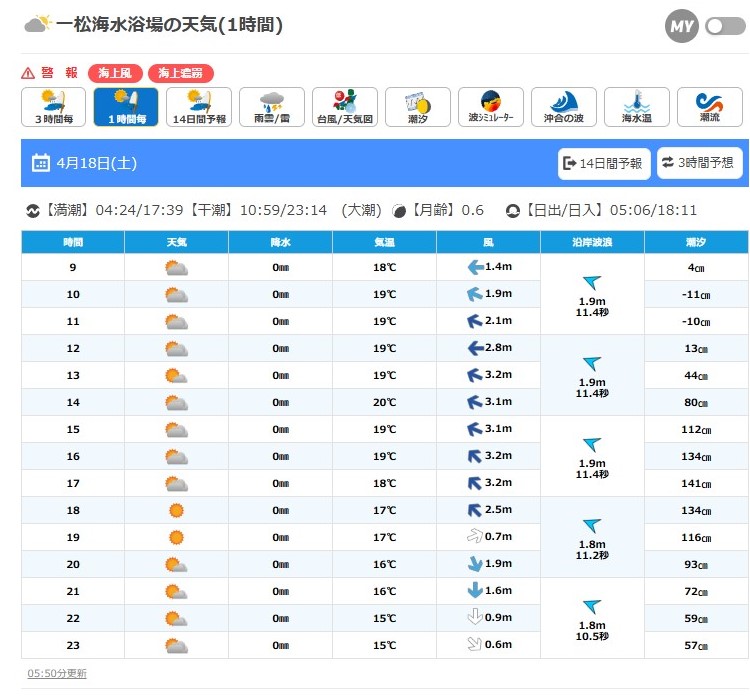This screenshot has width=750, height=696.
Task: Toggle the MY favorite switch
Action: point(724,26)
